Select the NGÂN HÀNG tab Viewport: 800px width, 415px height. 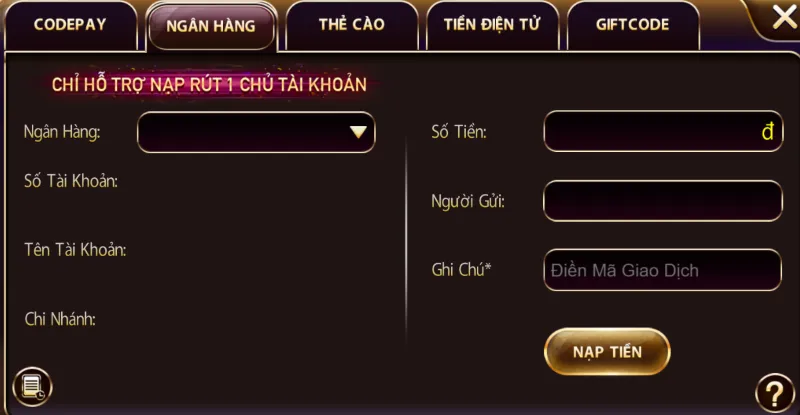click(211, 27)
